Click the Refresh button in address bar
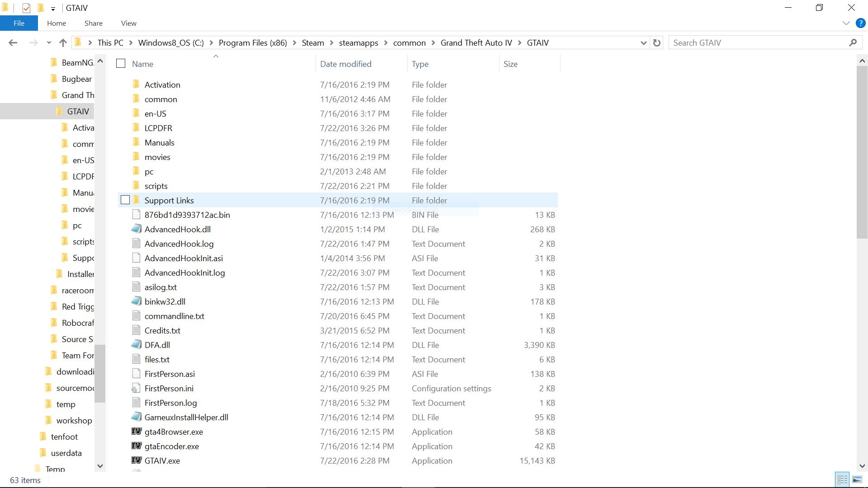The image size is (868, 488). (x=657, y=43)
